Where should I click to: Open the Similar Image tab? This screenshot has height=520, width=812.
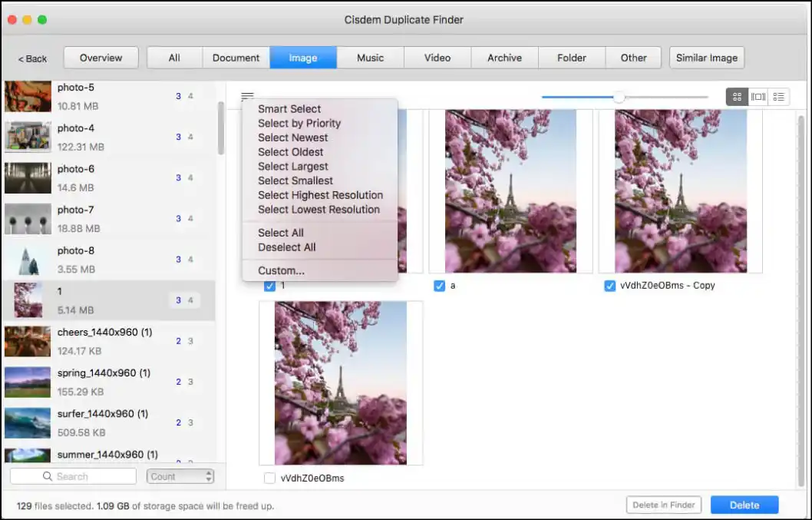click(x=706, y=57)
